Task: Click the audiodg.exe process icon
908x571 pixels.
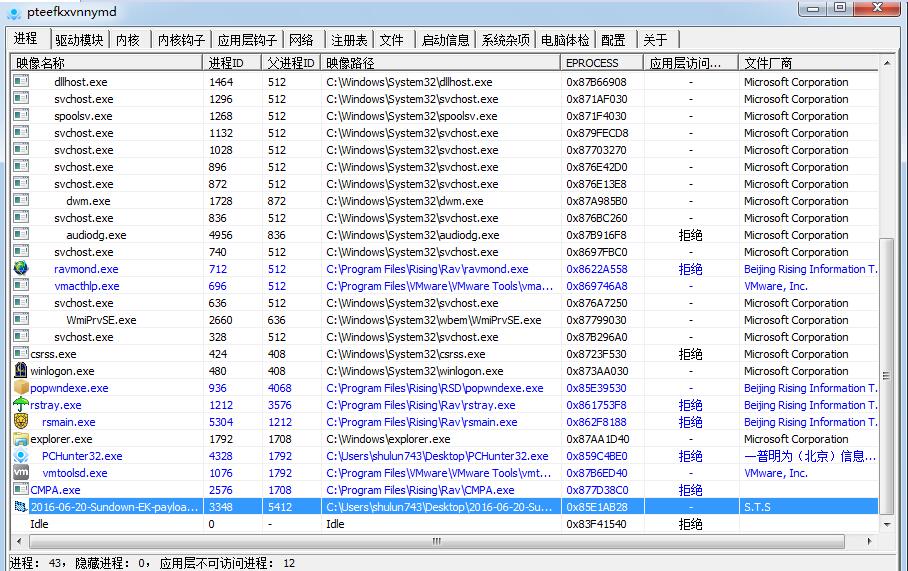Action: 21,234
